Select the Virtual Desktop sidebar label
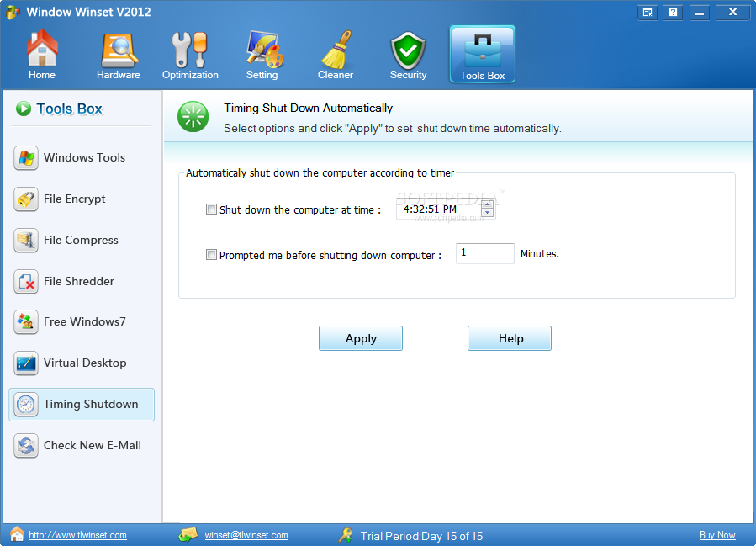Viewport: 756px width, 546px height. [85, 363]
